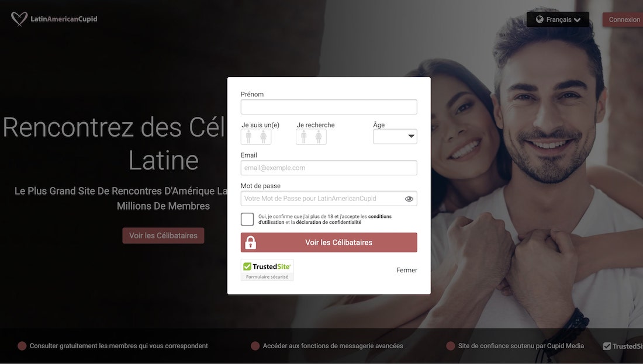The image size is (643, 364).
Task: Submit form with Voir les Célibataires
Action: click(x=329, y=242)
